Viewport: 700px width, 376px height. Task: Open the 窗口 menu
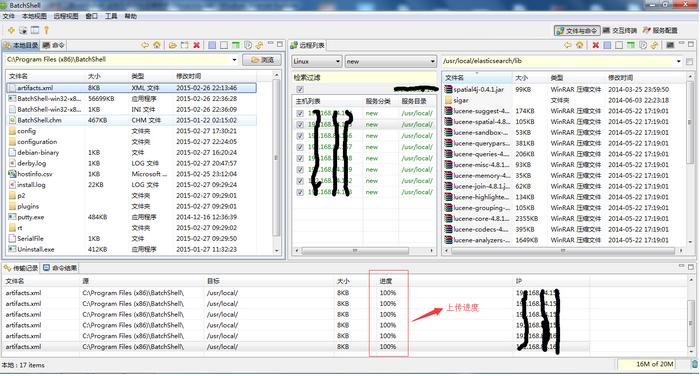tap(92, 16)
